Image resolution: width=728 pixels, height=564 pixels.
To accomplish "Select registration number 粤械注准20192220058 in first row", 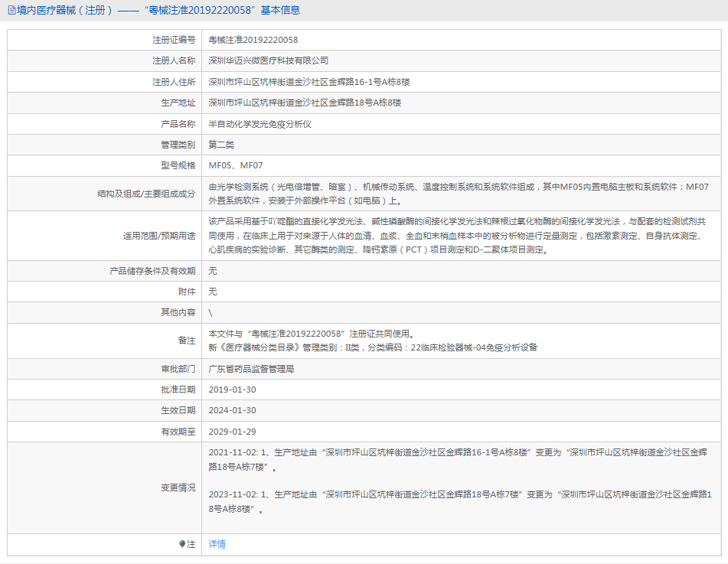I will pos(253,40).
